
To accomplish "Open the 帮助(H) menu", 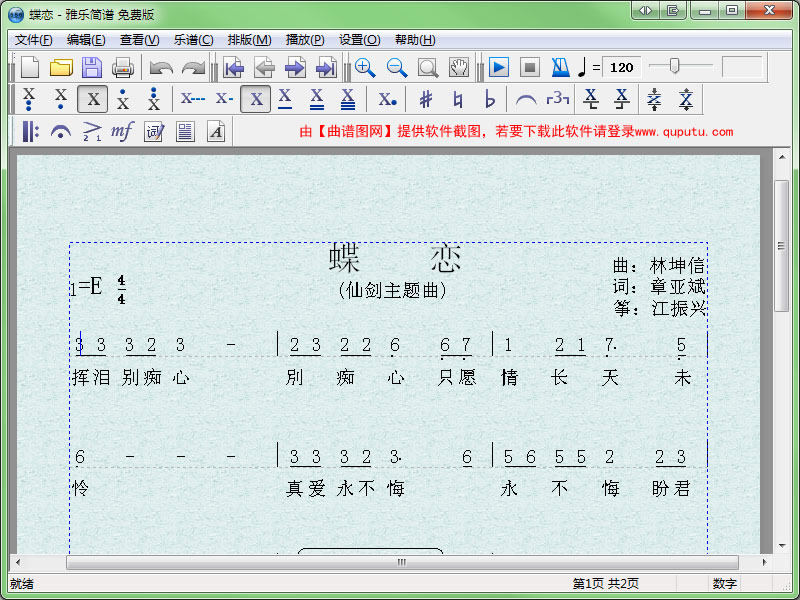I will (x=415, y=40).
